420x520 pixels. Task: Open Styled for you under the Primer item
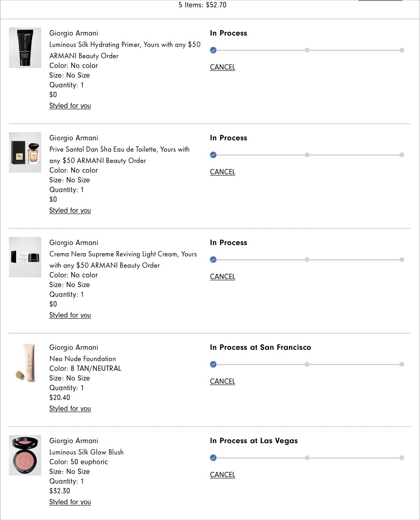click(70, 106)
